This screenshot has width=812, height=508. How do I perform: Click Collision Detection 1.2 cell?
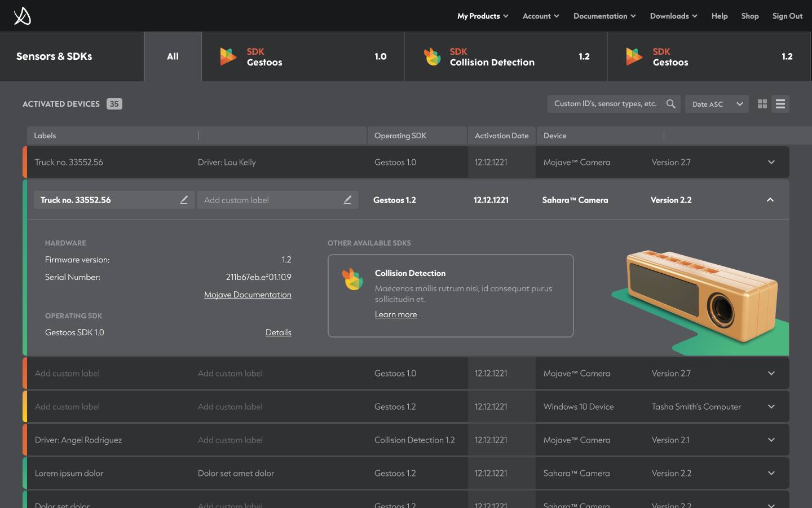point(414,440)
